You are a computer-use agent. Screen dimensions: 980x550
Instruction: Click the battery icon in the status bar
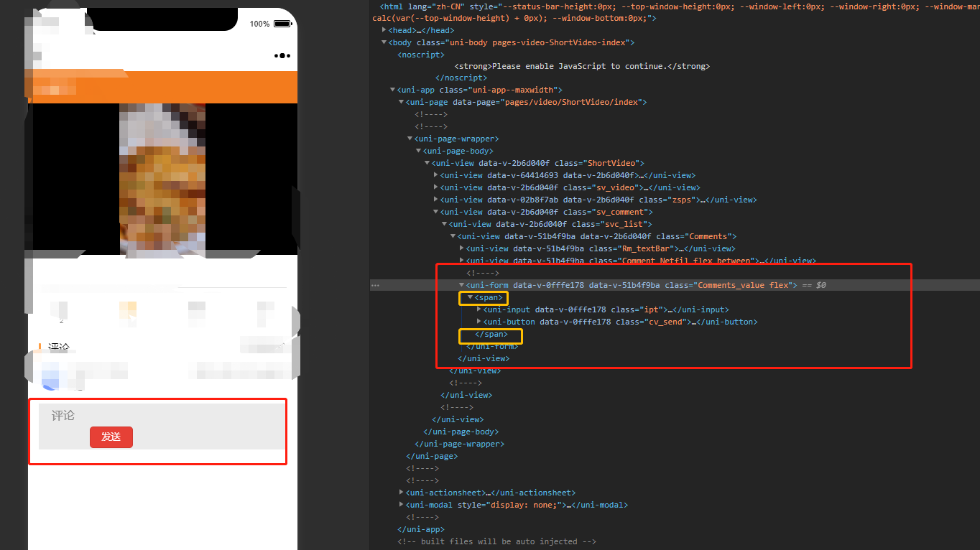282,24
